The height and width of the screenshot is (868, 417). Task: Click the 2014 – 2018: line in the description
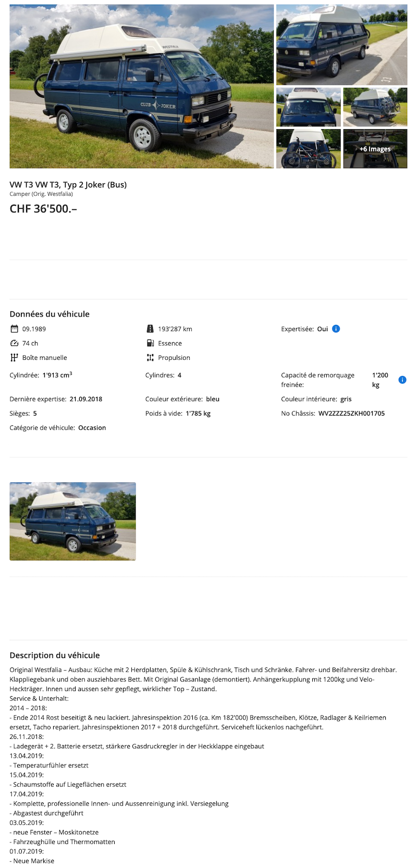(x=28, y=708)
